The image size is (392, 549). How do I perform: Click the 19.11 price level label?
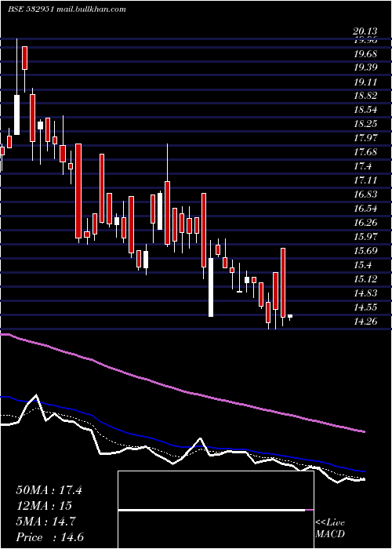[366, 82]
